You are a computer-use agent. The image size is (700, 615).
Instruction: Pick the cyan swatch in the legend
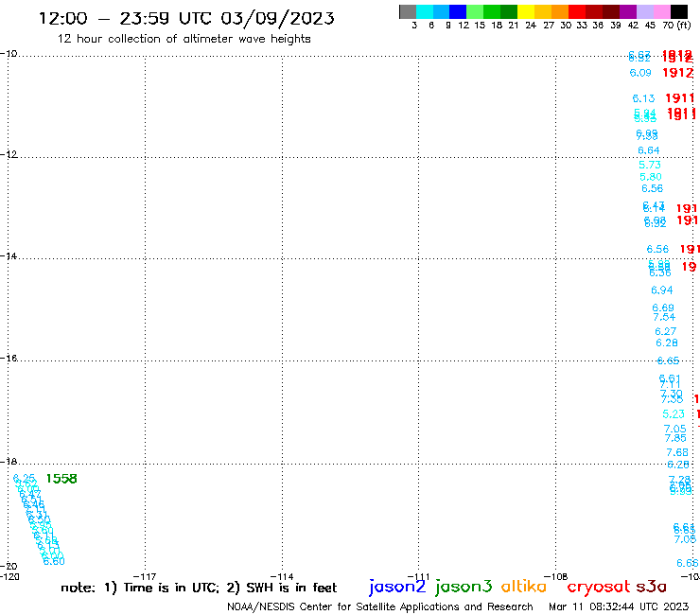tap(425, 11)
